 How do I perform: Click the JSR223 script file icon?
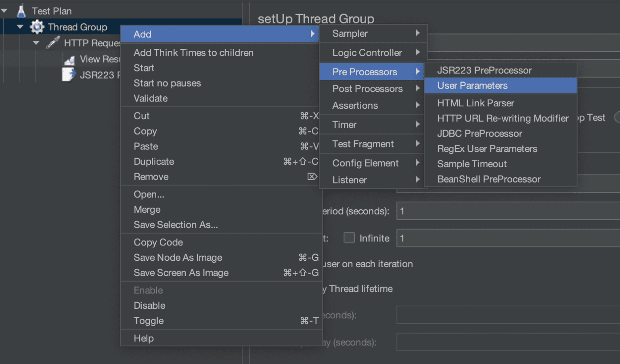tap(68, 75)
